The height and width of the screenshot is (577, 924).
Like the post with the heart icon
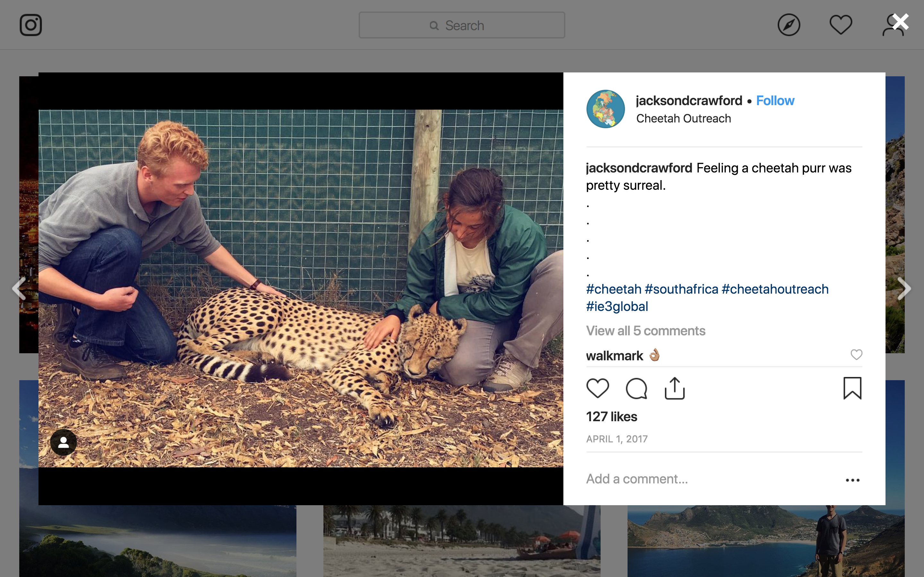tap(597, 388)
